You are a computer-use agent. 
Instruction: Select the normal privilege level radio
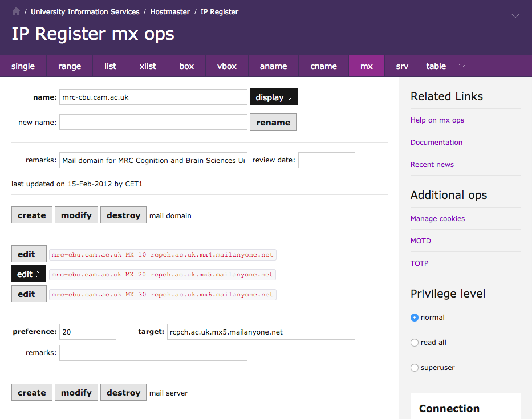point(415,318)
